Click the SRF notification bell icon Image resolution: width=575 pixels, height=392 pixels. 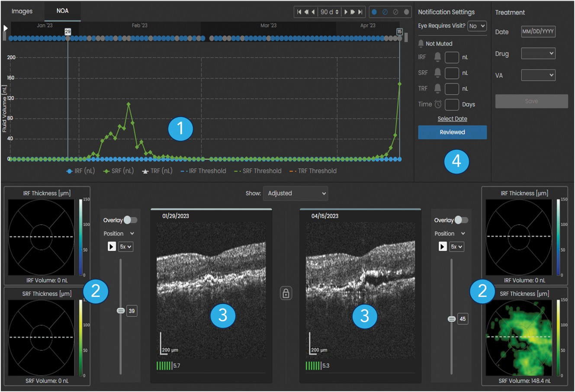point(437,73)
